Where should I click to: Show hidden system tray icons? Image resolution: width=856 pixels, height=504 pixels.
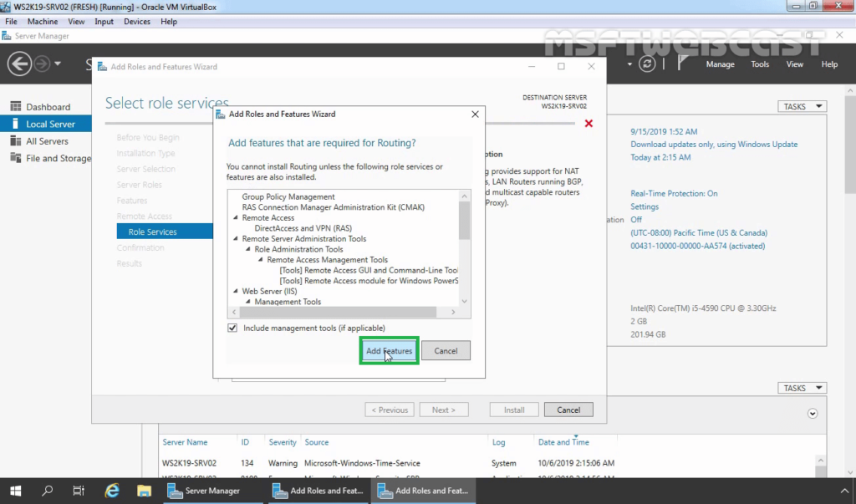tap(844, 491)
